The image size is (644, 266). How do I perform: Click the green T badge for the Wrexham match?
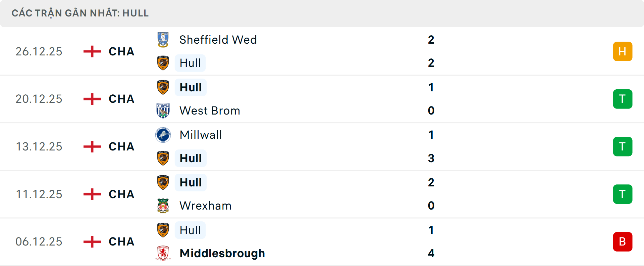click(x=623, y=194)
